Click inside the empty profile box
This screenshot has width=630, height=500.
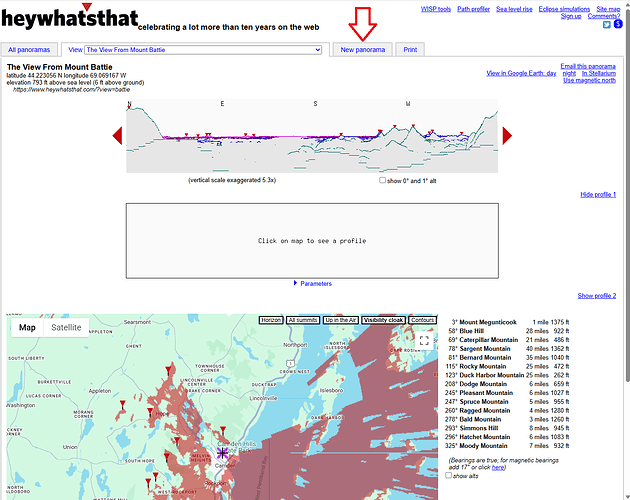pos(311,240)
